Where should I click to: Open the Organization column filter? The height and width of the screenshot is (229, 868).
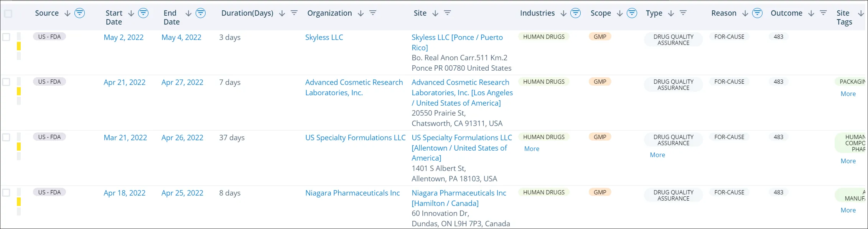point(372,13)
